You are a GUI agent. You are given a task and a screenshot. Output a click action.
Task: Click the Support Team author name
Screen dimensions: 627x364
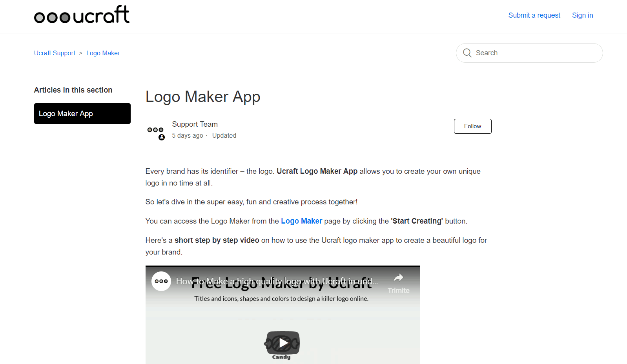point(195,124)
